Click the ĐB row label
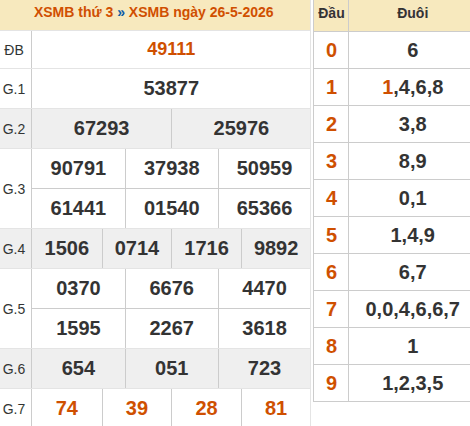 coord(14,50)
